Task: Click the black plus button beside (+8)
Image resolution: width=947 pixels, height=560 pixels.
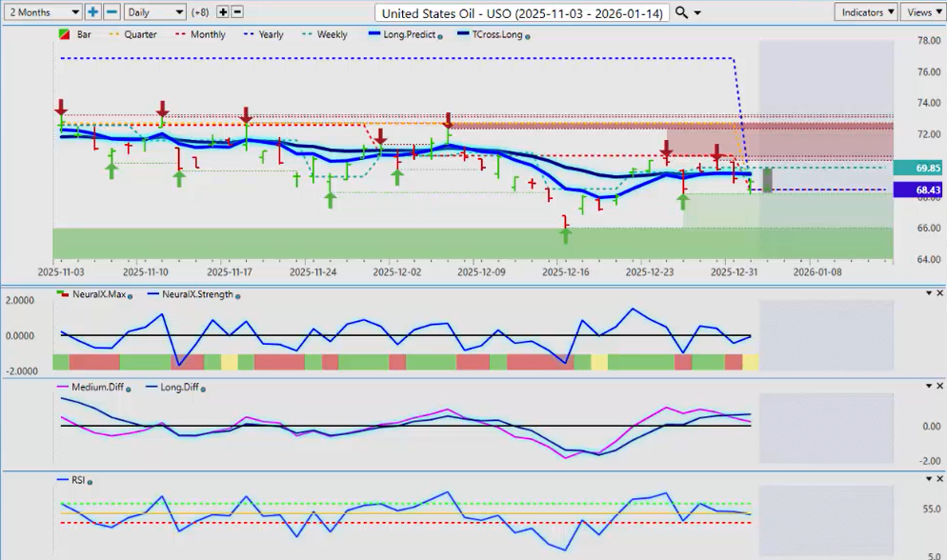Action: click(223, 12)
